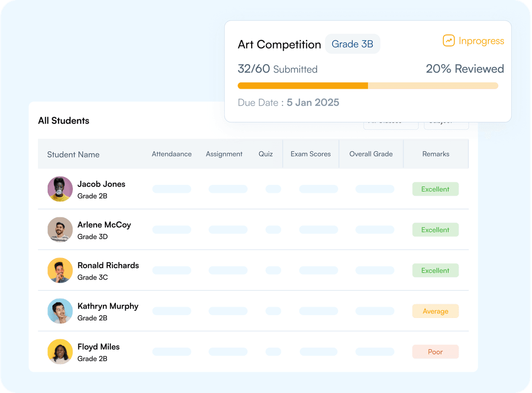Screen dimensions: 532x393
Task: Click Ronald Richards profile picture
Action: click(60, 271)
